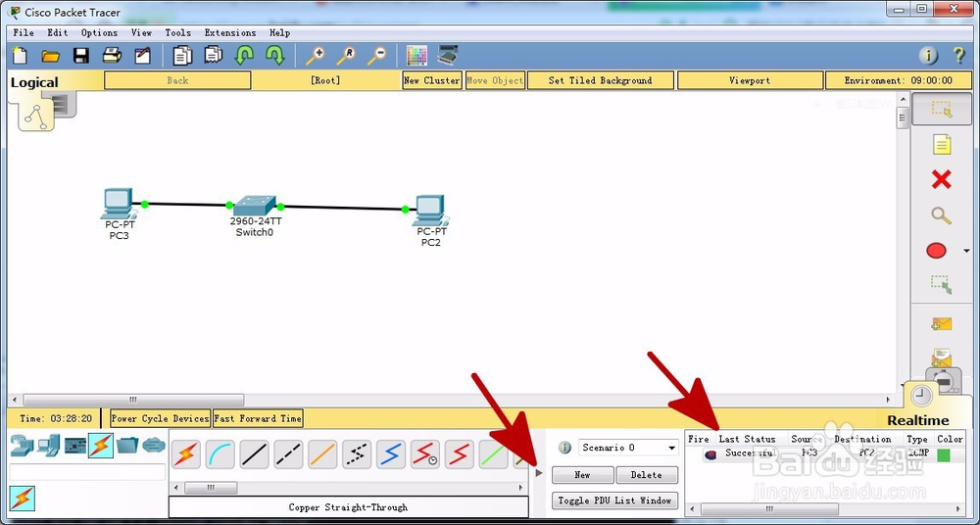Reset zoom with the R magnifier
The width and height of the screenshot is (980, 525).
pyautogui.click(x=346, y=56)
